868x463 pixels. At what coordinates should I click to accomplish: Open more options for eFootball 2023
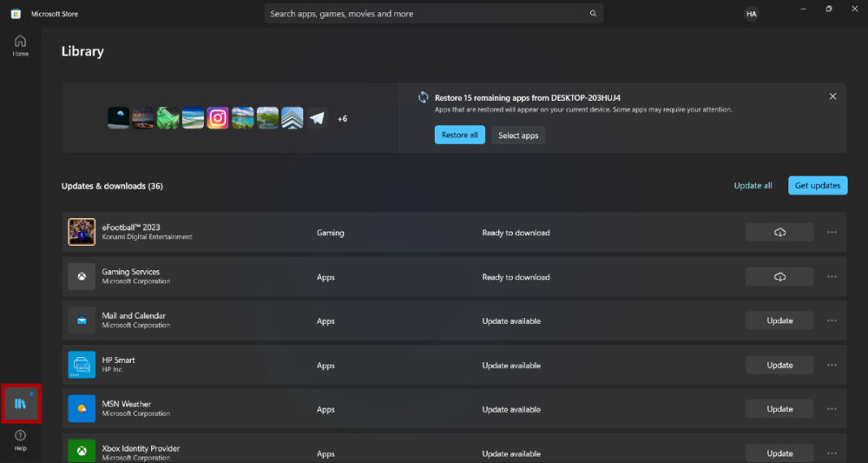832,233
